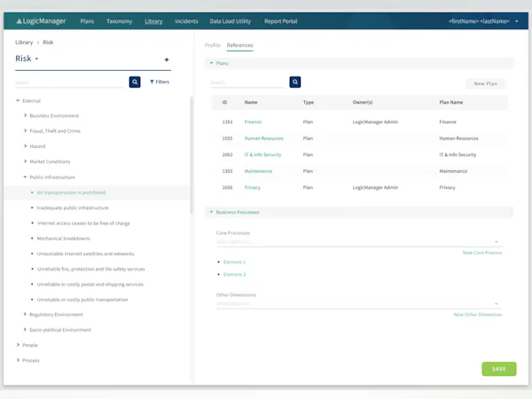Click the Plan Name column header
The image size is (532, 399).
451,102
